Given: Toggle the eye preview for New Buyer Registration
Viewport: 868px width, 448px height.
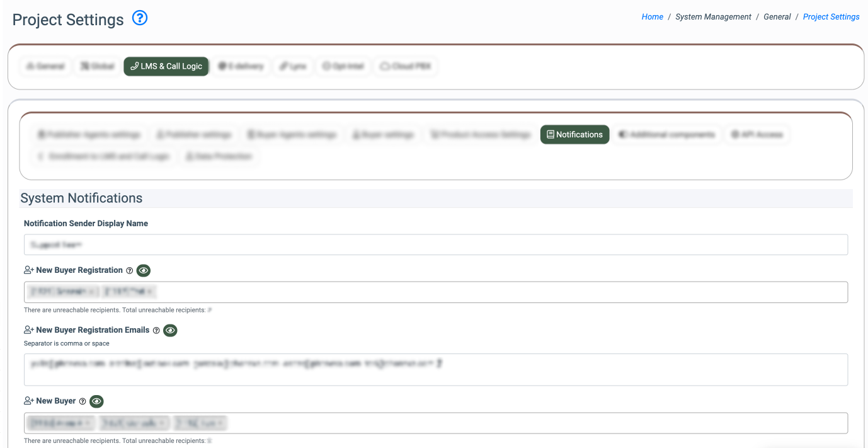Looking at the screenshot, I should pos(144,270).
